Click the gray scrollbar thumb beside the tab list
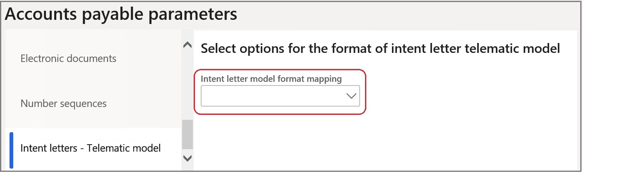The image size is (644, 176). tap(187, 135)
